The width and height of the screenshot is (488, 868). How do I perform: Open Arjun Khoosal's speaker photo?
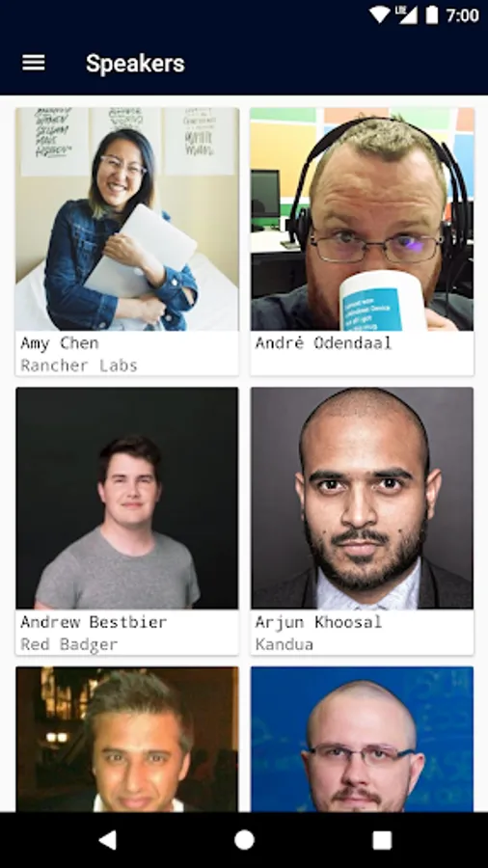pos(363,499)
